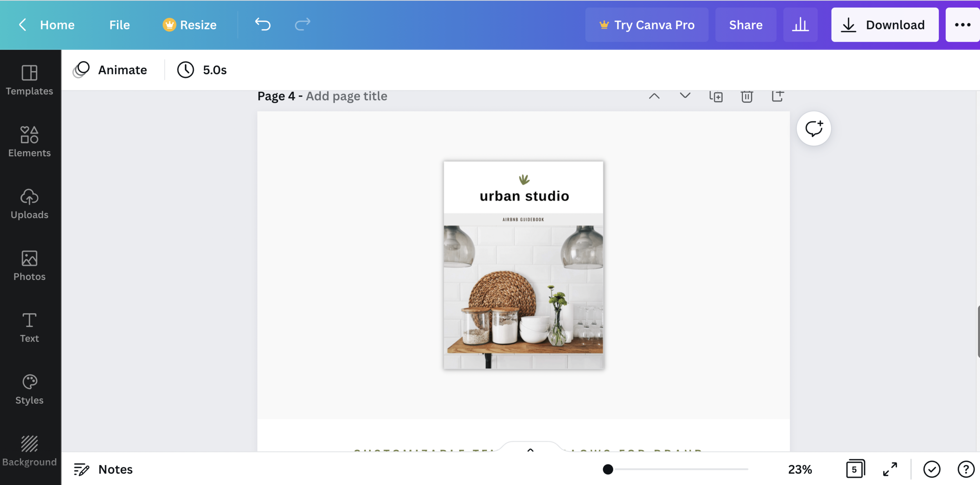Image resolution: width=980 pixels, height=485 pixels.
Task: Move Page 4 up
Action: tap(653, 96)
